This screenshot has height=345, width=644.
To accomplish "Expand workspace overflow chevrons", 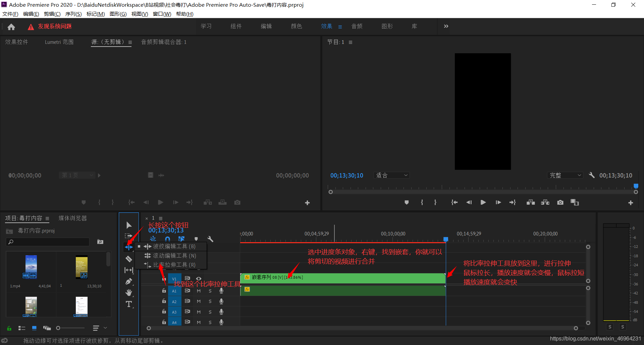I will 446,26.
